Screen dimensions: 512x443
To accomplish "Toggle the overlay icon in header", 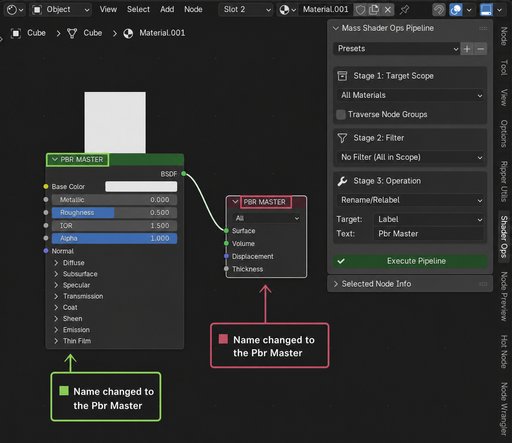I will [456, 10].
